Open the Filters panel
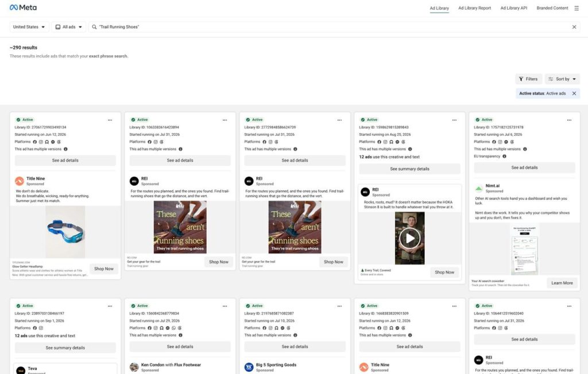This screenshot has width=588, height=374. (x=528, y=79)
